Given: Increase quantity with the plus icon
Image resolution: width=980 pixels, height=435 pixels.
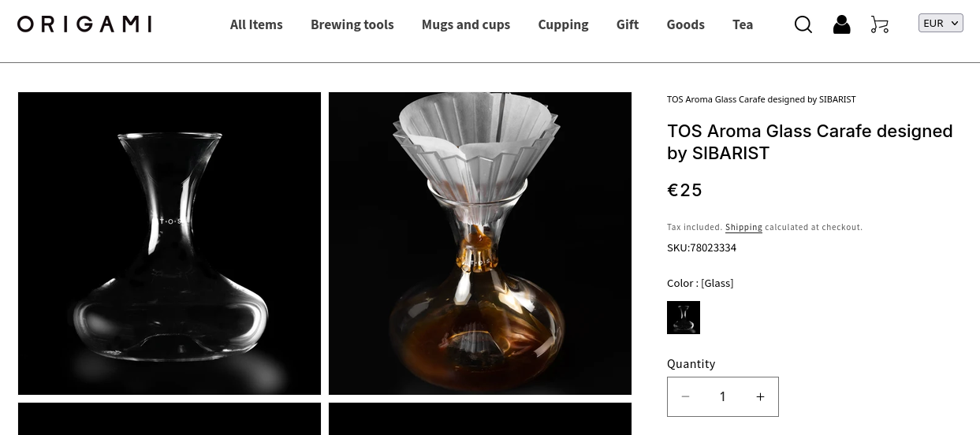Looking at the screenshot, I should click(x=760, y=396).
